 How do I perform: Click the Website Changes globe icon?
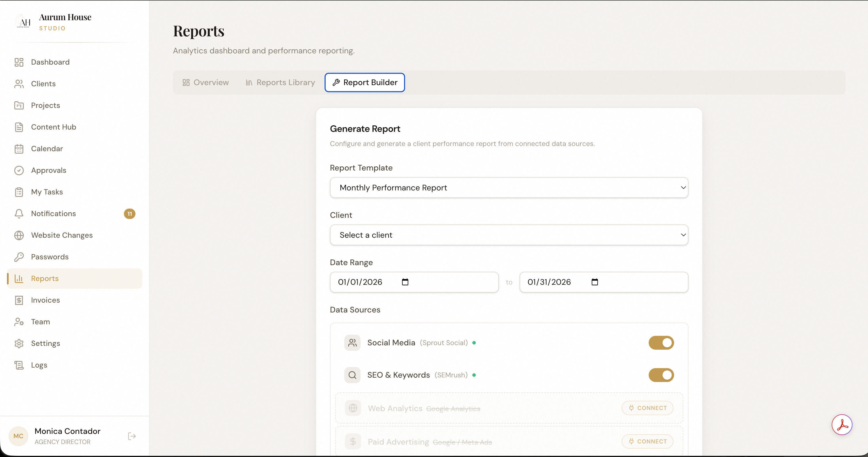coord(19,235)
